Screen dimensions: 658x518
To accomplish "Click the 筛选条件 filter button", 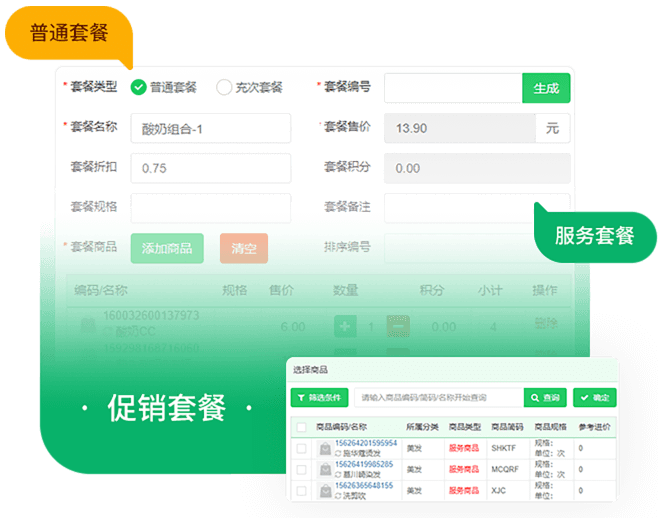I will coord(319,397).
